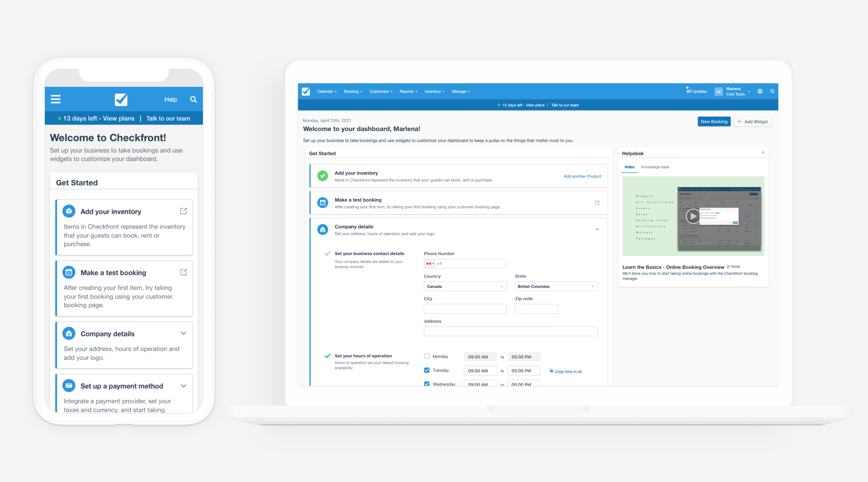
Task: Open the Inventory menu
Action: pos(434,91)
